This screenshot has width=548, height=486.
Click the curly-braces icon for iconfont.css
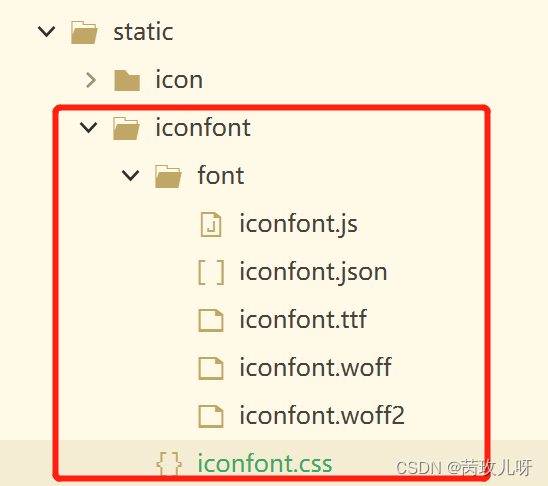169,464
